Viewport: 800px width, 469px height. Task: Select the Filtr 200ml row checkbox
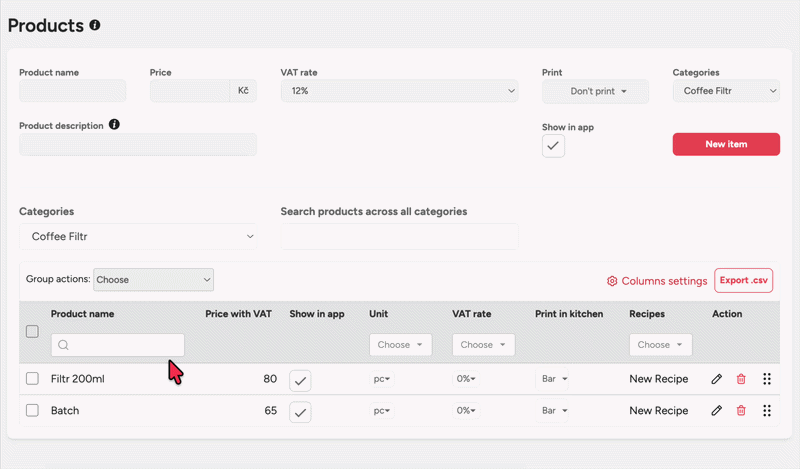point(32,379)
